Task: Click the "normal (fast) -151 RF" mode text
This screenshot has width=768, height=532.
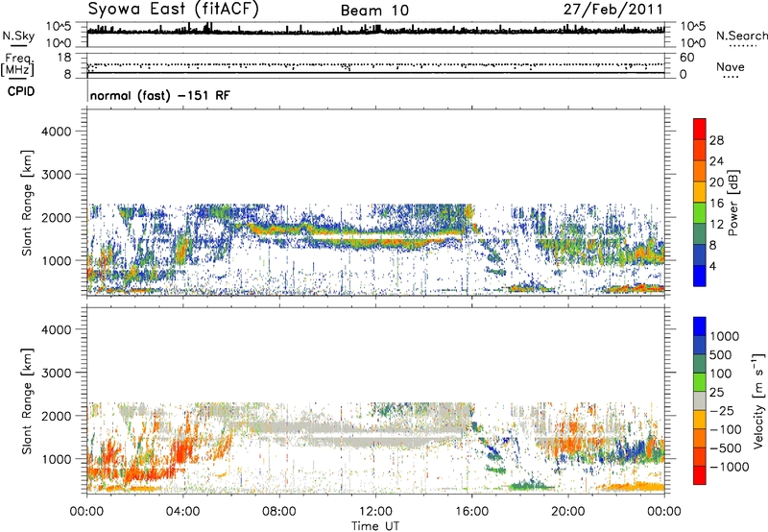Action: click(x=159, y=95)
